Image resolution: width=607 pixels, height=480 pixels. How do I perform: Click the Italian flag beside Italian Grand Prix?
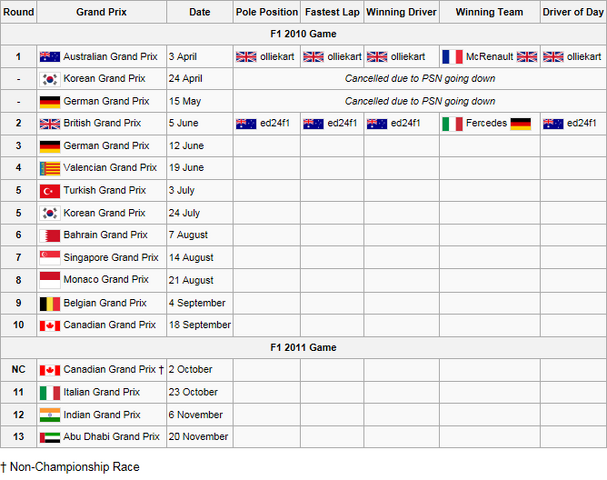[50, 393]
